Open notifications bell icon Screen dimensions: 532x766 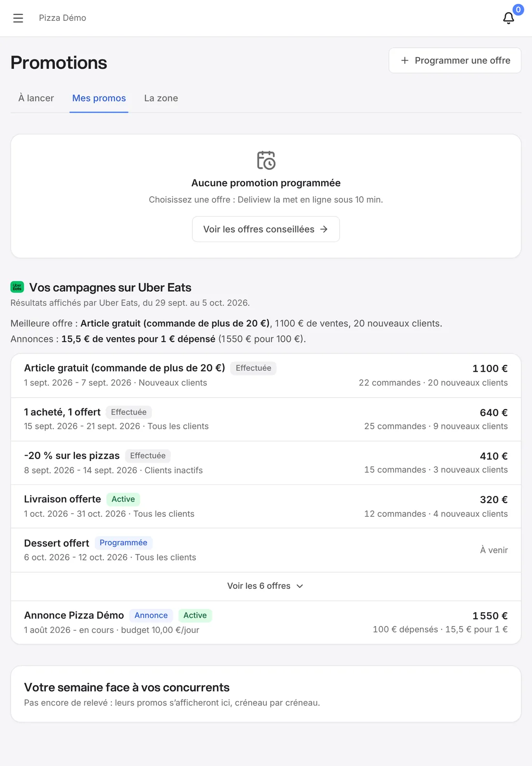508,18
